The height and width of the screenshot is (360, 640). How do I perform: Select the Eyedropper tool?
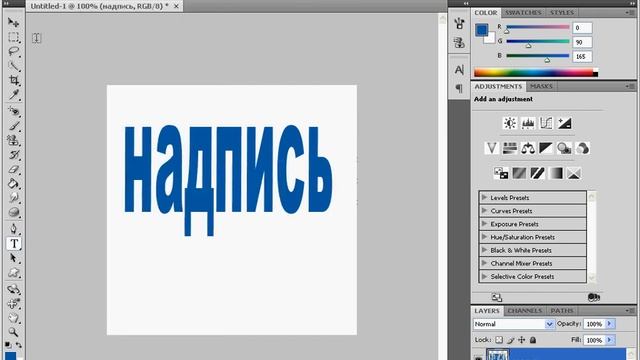(13, 95)
